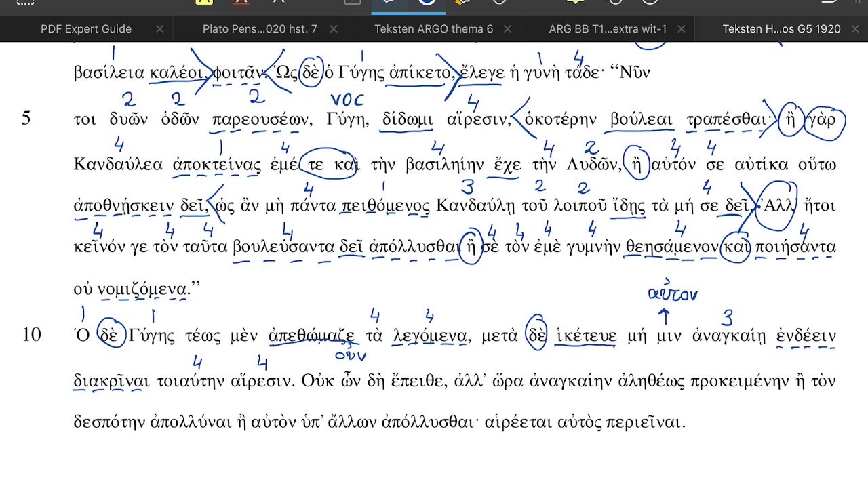This screenshot has width=868, height=488.
Task: Select the word ἐνδέειν
Action: [x=806, y=335]
